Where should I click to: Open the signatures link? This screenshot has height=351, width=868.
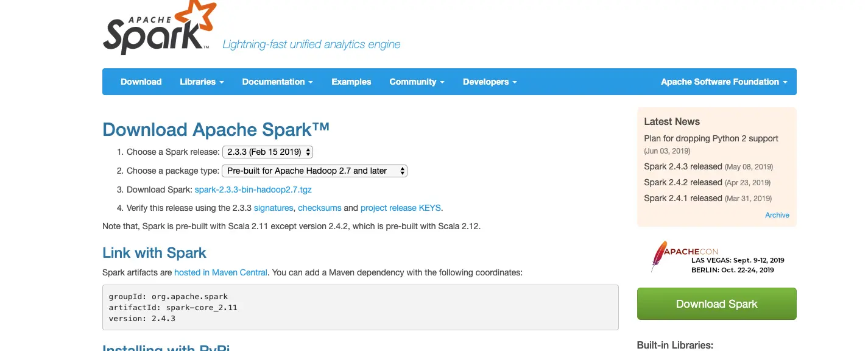[273, 208]
